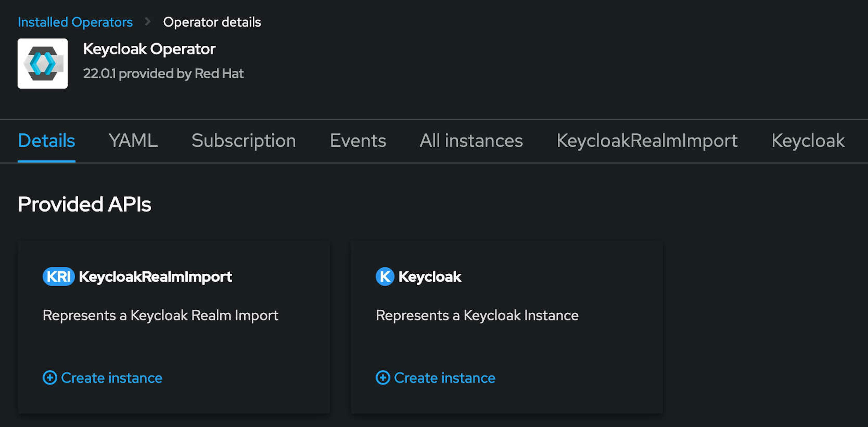868x427 pixels.
Task: Click the KRI badge icon
Action: [x=58, y=276]
